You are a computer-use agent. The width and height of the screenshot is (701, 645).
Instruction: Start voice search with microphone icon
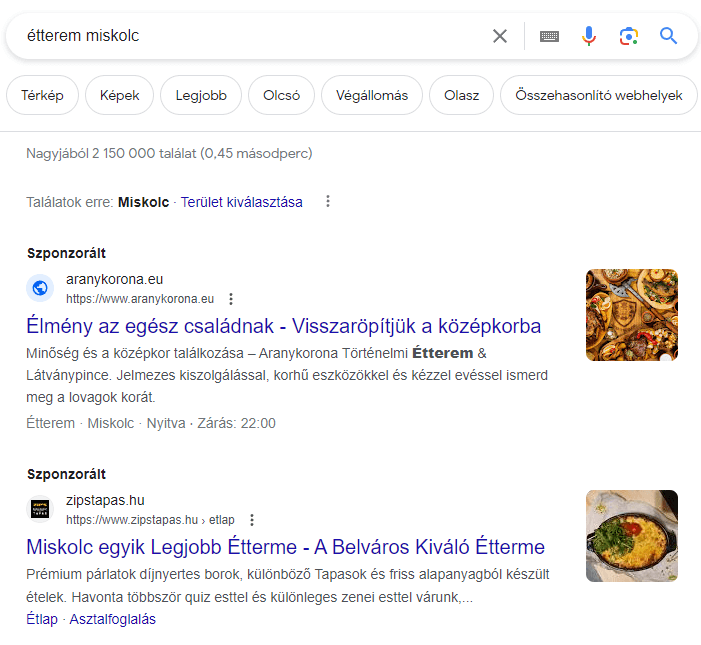pos(589,36)
